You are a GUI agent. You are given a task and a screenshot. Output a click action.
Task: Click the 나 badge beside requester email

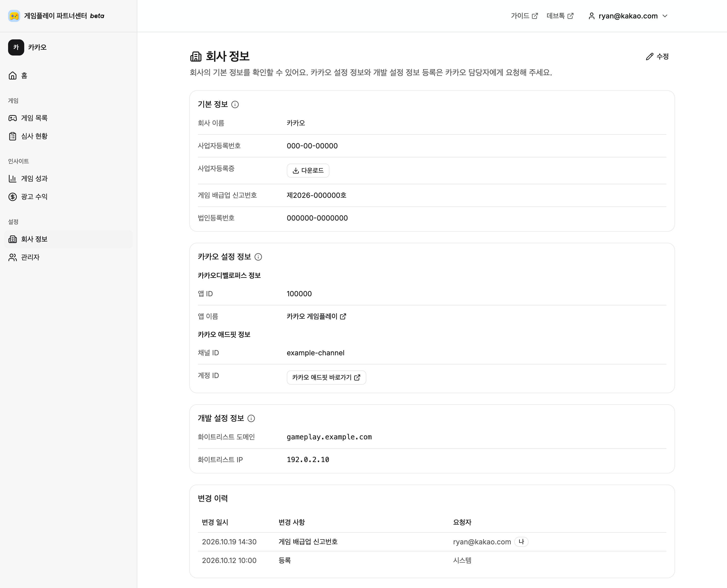coord(521,542)
